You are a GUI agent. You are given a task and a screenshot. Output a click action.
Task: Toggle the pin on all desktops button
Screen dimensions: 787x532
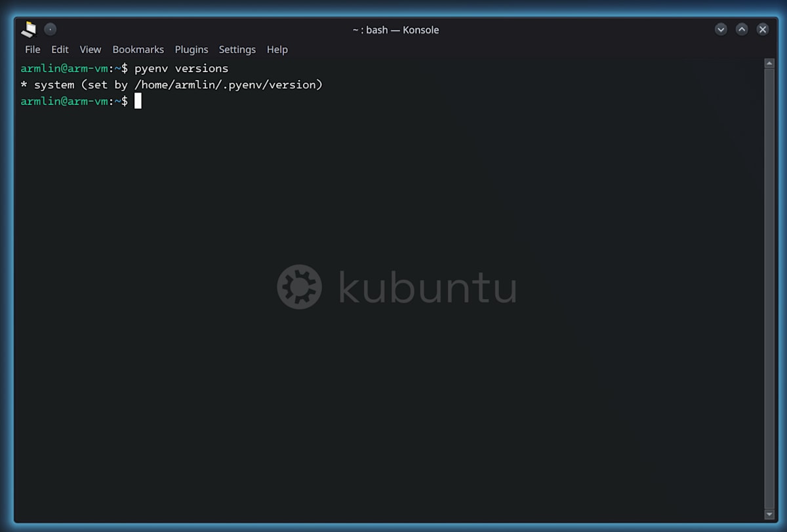50,30
